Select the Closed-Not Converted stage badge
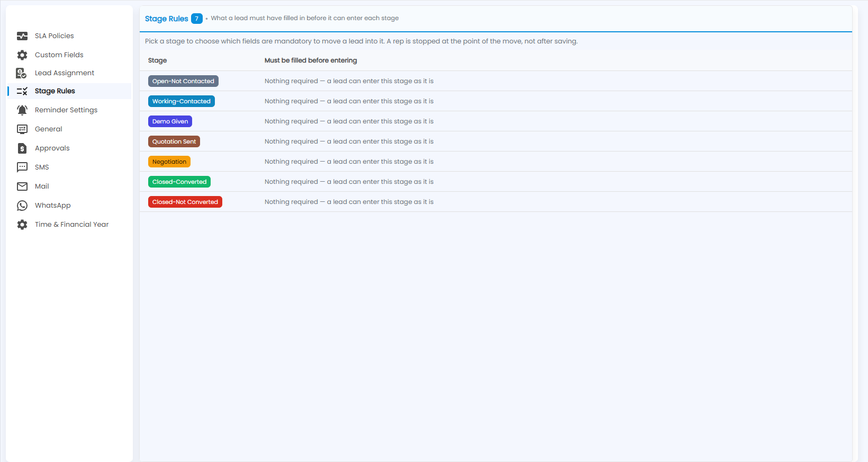This screenshot has width=868, height=462. pyautogui.click(x=185, y=202)
